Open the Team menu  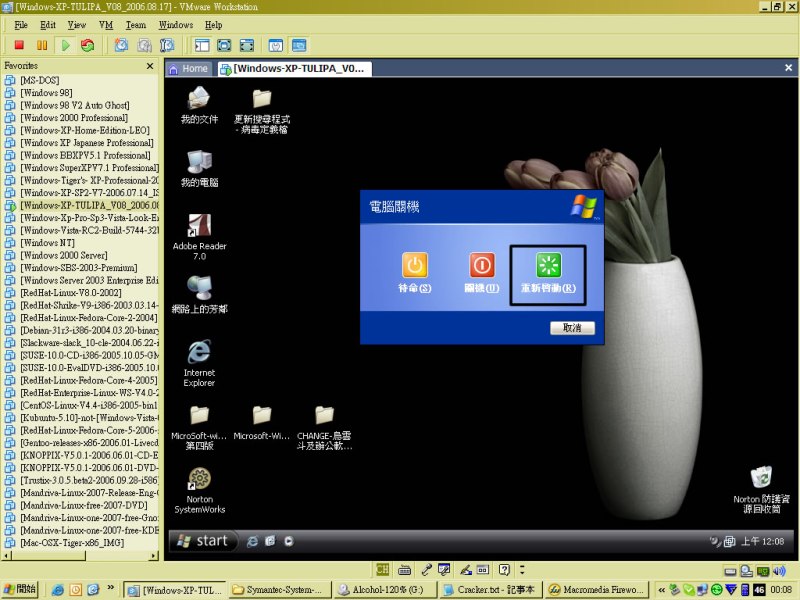tap(136, 25)
